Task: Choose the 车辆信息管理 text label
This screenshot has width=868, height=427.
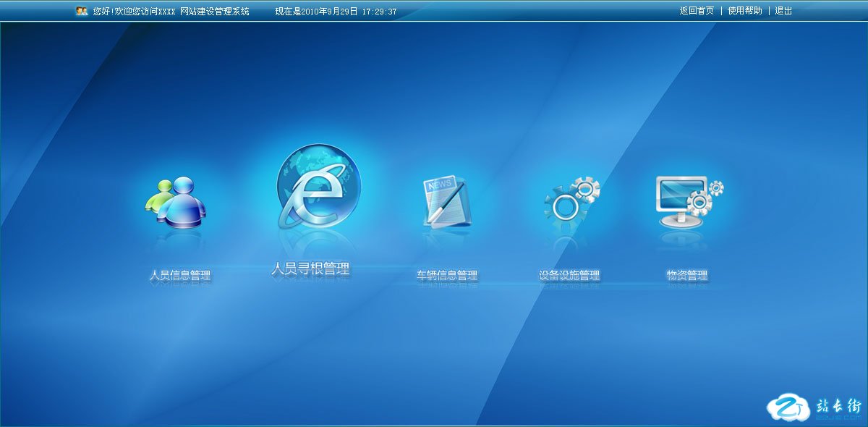Action: click(447, 275)
